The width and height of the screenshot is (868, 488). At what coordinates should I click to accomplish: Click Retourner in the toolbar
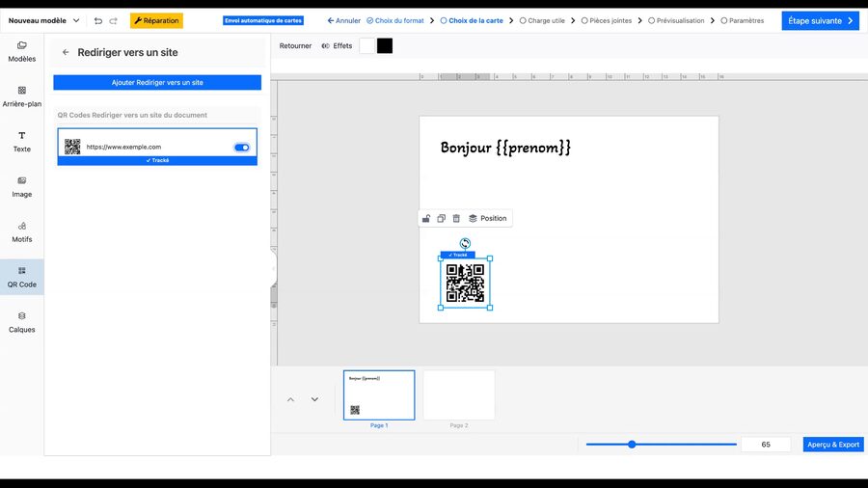point(295,46)
